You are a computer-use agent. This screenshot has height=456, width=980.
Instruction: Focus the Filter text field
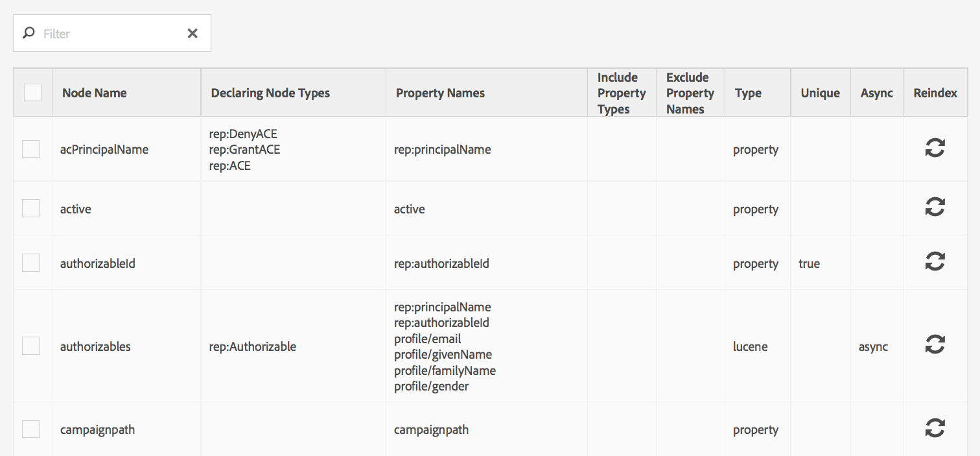tap(110, 34)
